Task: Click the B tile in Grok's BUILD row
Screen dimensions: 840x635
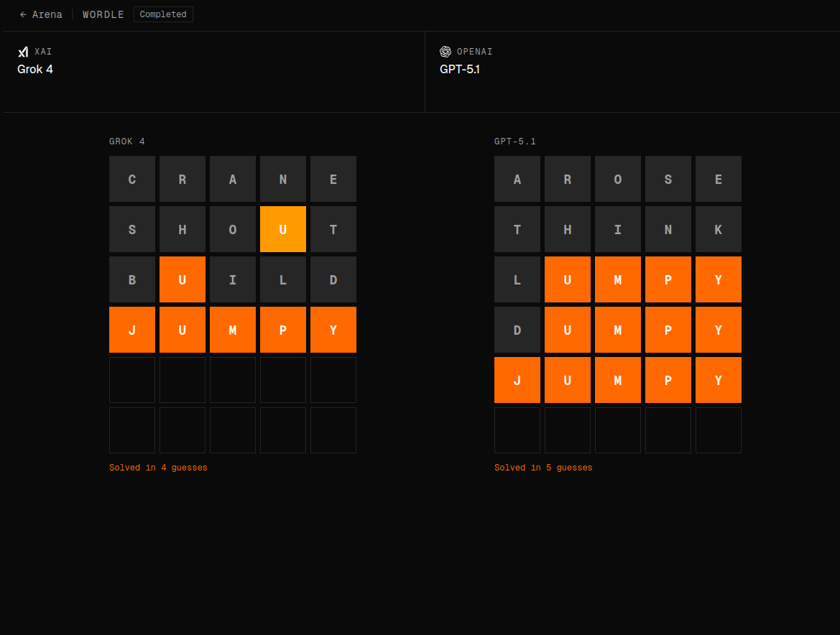Action: [x=132, y=279]
